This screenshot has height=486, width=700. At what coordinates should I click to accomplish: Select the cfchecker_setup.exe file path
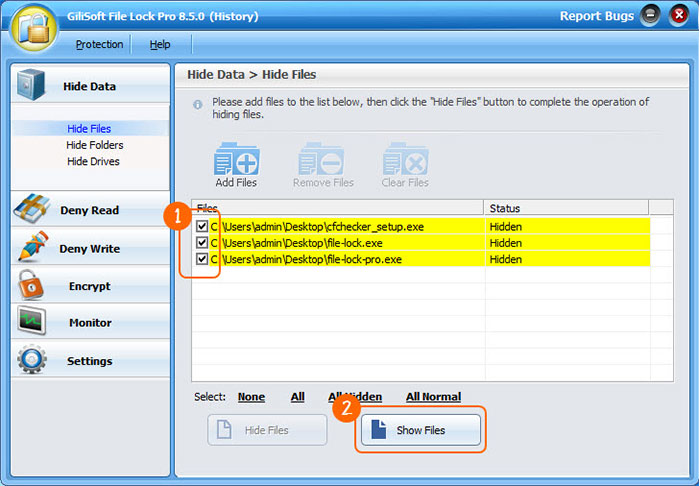coord(317,226)
